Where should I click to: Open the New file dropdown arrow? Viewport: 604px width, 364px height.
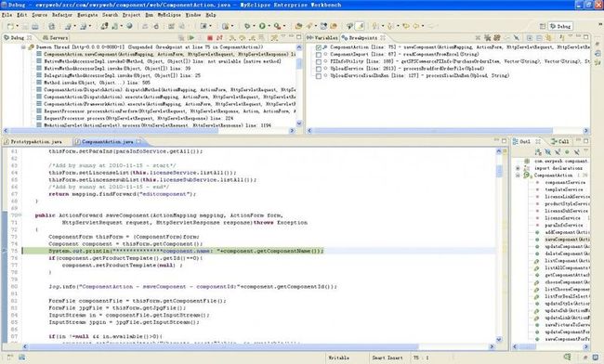point(17,26)
